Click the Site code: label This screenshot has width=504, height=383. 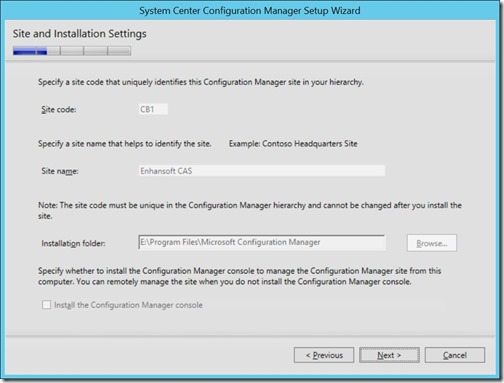(x=59, y=110)
